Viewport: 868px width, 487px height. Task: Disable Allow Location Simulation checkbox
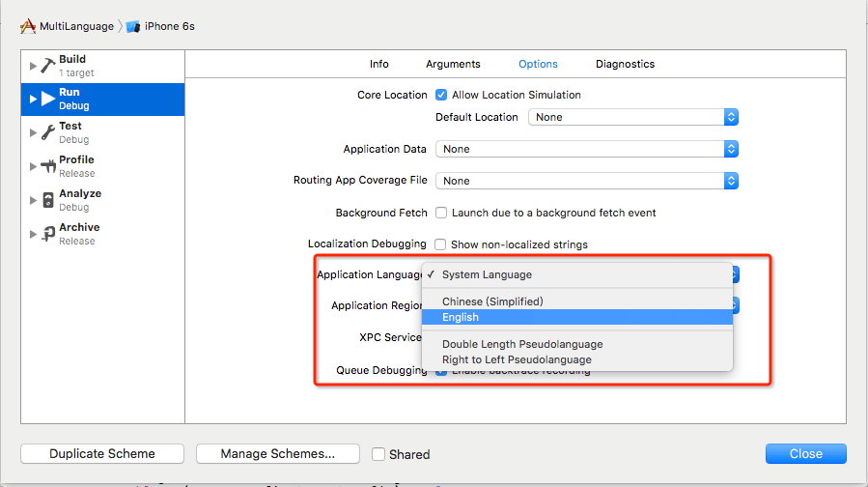click(441, 95)
